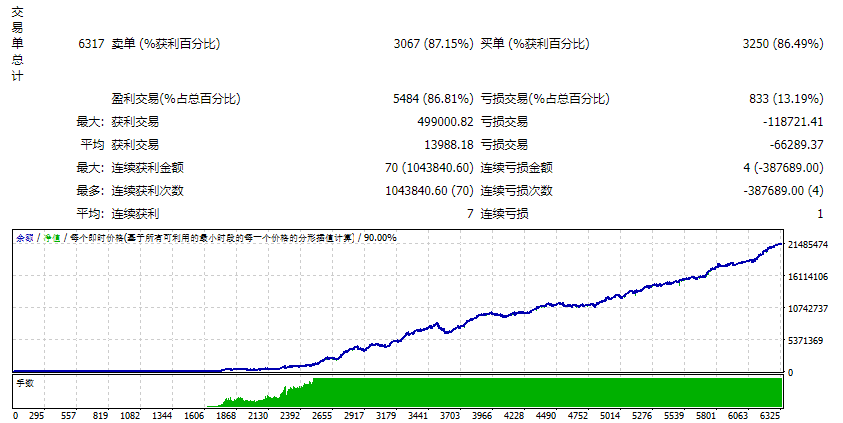Viewport: 843px width, 423px height.
Task: Click the 手数 lots panel label
Action: point(25,383)
